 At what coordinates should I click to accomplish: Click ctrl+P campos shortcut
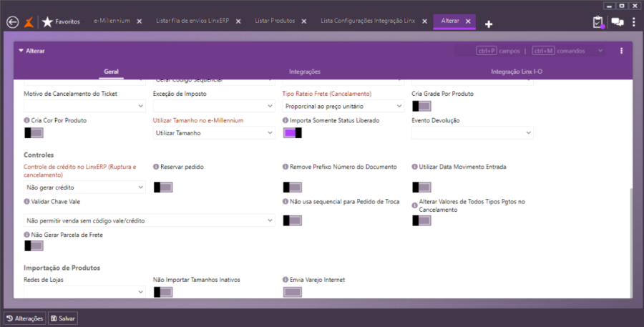(498, 51)
